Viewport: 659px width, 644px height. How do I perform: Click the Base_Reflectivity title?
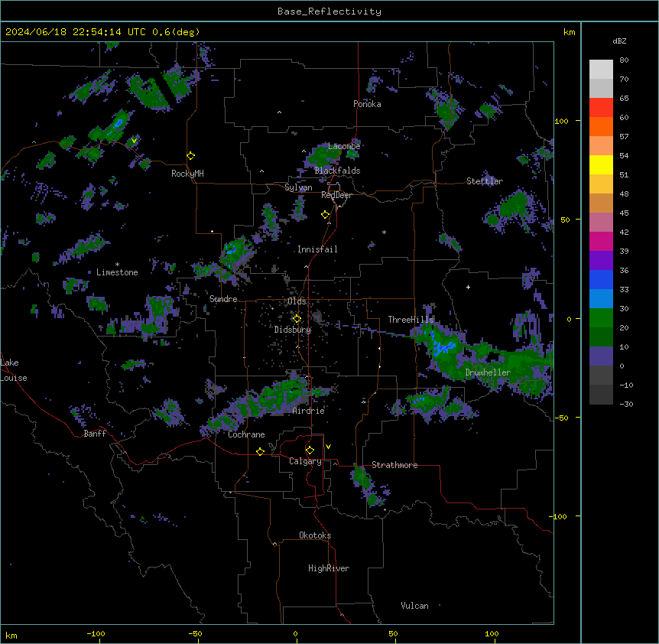329,11
